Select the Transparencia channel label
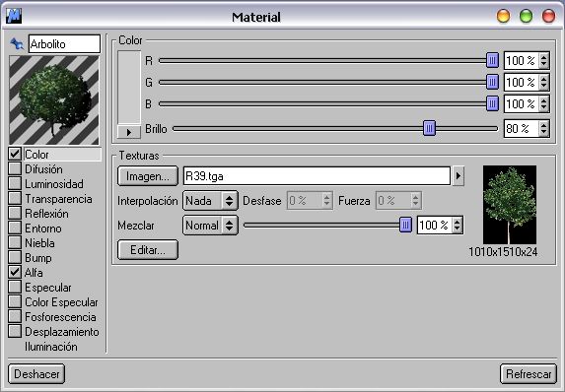 pyautogui.click(x=58, y=199)
